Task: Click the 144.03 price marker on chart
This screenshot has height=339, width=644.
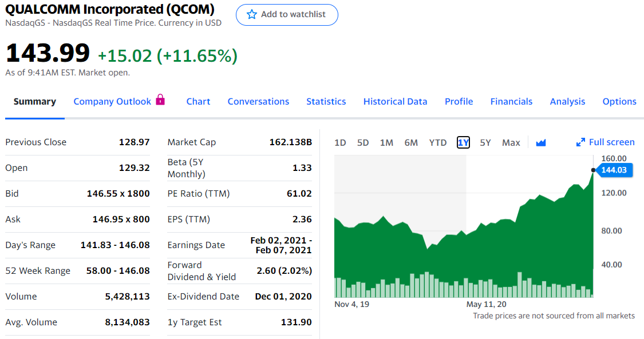Action: coord(614,170)
